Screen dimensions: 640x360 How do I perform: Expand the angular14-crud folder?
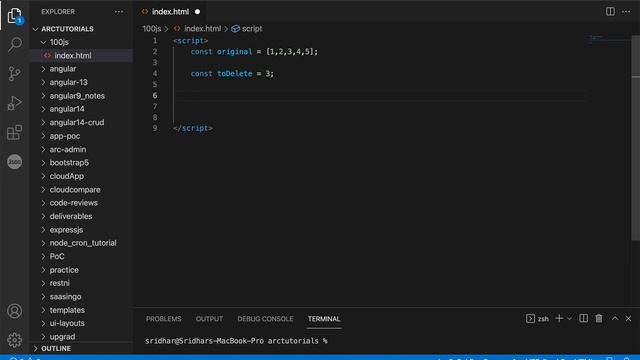click(43, 122)
